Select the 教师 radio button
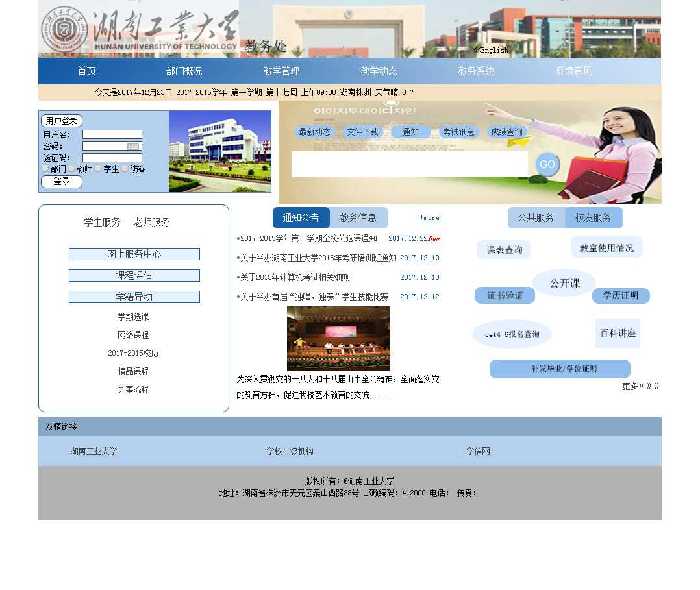The image size is (700, 590). pyautogui.click(x=72, y=169)
